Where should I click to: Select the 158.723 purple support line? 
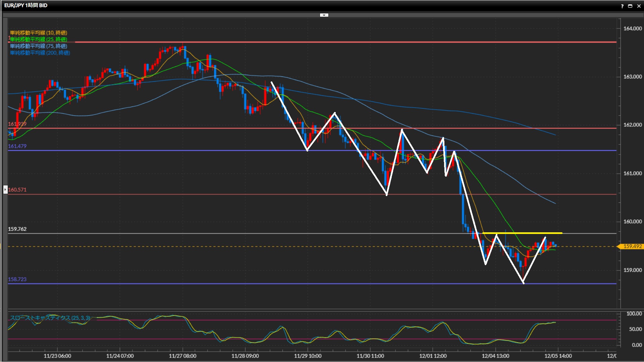[235, 284]
